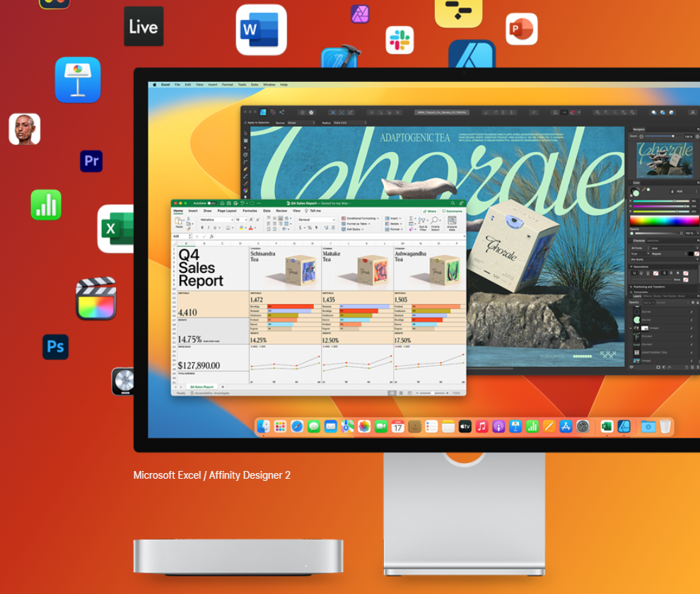This screenshot has width=700, height=594.
Task: Click Analyze Data in Excel ribbon
Action: [x=452, y=223]
